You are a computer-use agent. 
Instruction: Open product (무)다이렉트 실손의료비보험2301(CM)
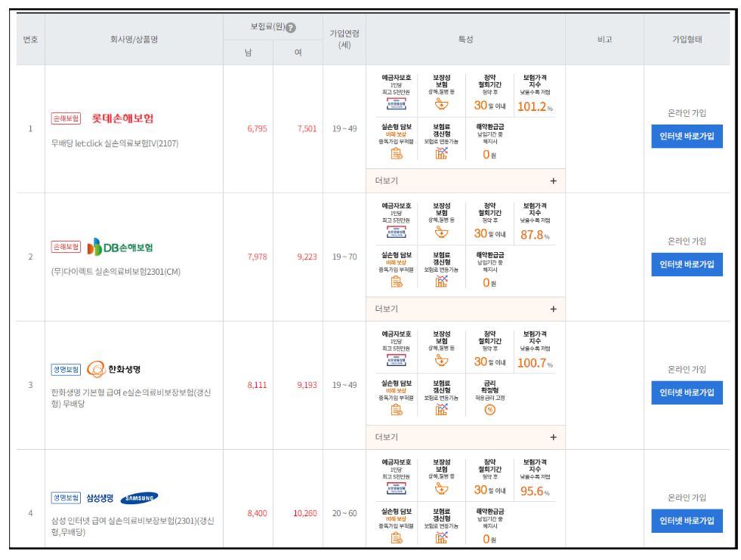click(x=116, y=272)
